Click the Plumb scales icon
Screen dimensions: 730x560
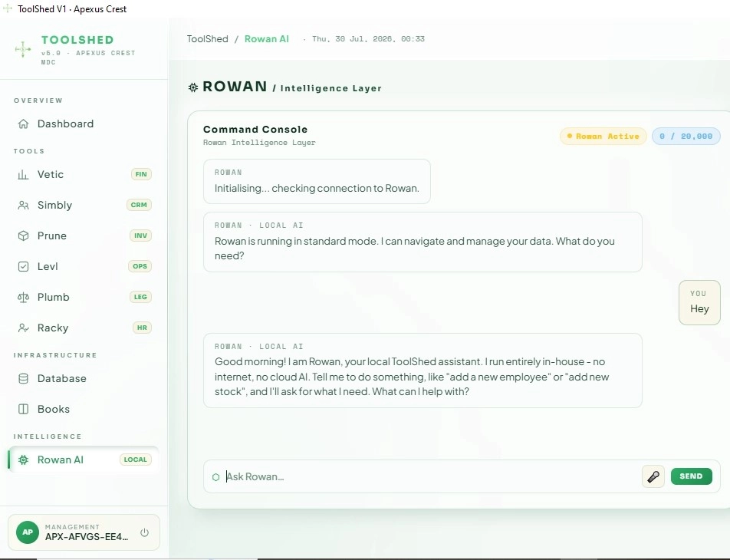click(x=23, y=297)
